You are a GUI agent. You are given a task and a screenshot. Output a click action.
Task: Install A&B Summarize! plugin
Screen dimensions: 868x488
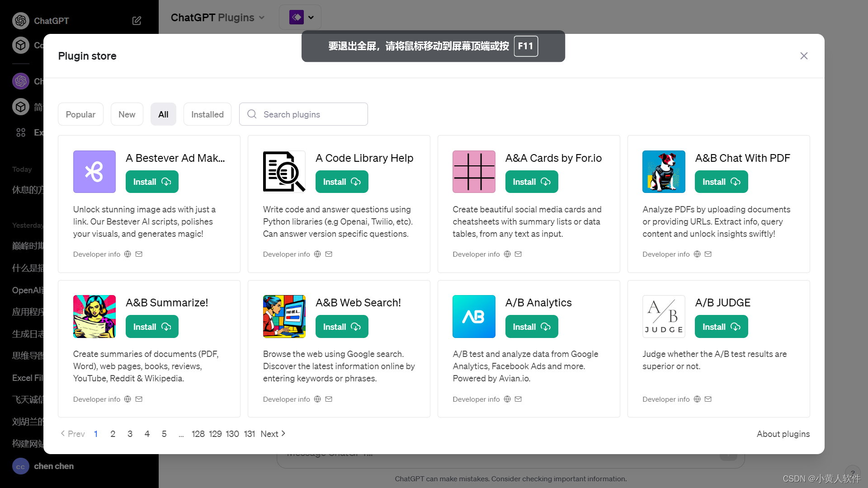tap(152, 327)
